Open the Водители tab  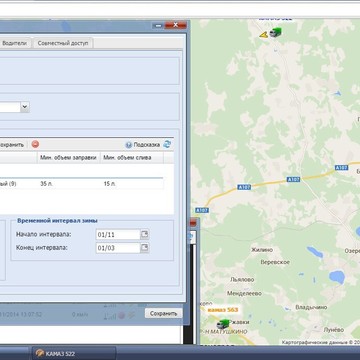click(14, 43)
